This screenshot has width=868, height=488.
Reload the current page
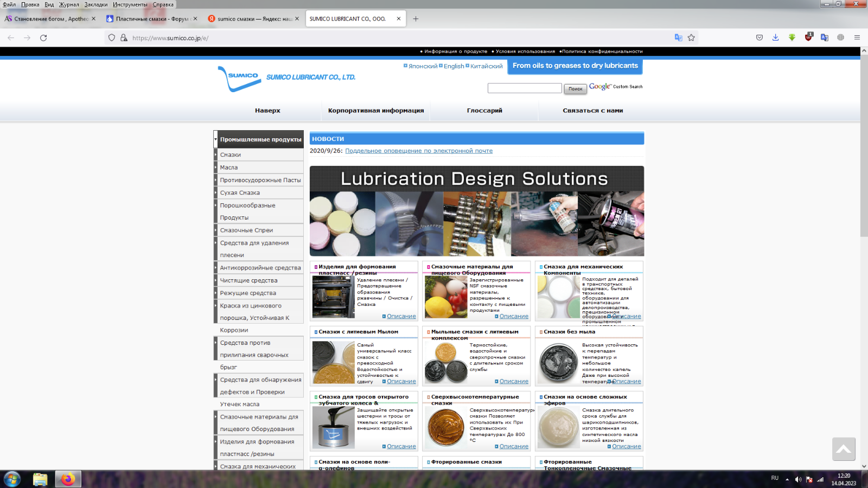coord(43,38)
